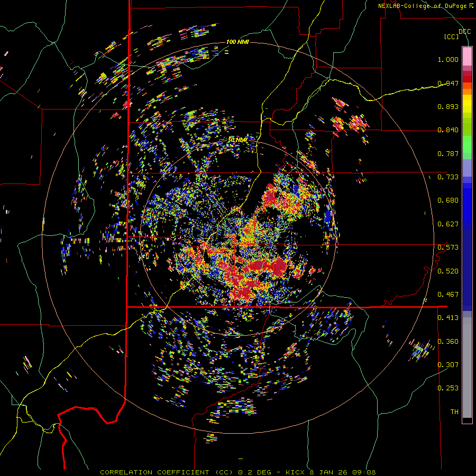Click the 0.573 legend value

click(x=448, y=248)
